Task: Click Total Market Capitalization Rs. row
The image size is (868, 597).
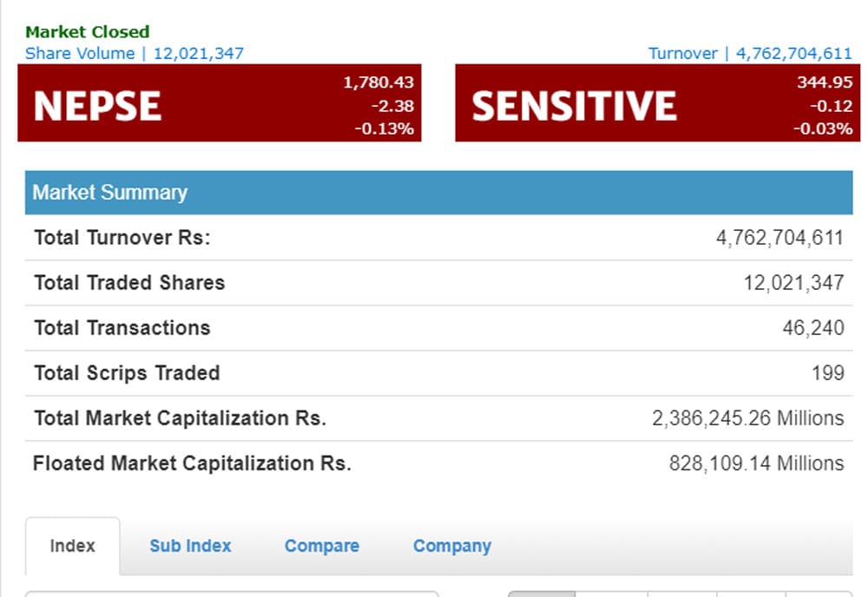Action: [438, 418]
